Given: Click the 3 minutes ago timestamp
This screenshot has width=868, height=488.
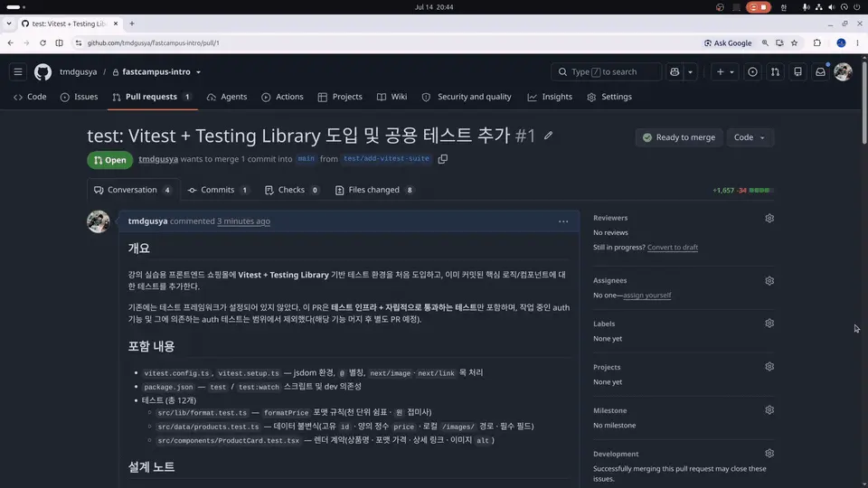Looking at the screenshot, I should click(x=243, y=221).
